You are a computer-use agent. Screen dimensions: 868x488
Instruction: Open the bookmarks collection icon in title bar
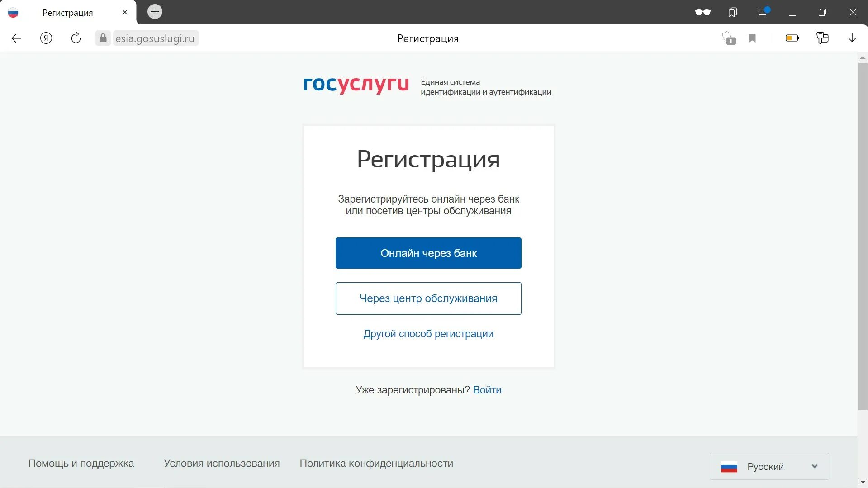(733, 13)
